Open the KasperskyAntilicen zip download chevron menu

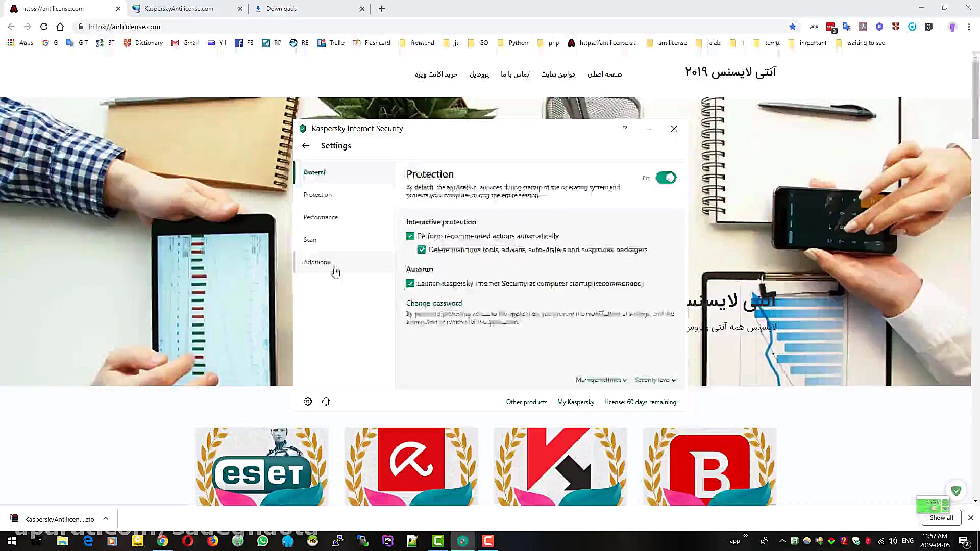pos(106,519)
